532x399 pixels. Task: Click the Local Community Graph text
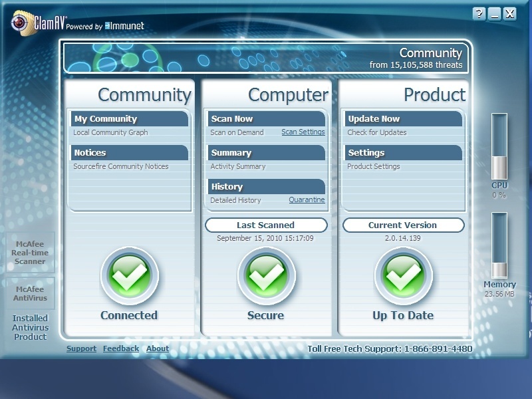110,132
